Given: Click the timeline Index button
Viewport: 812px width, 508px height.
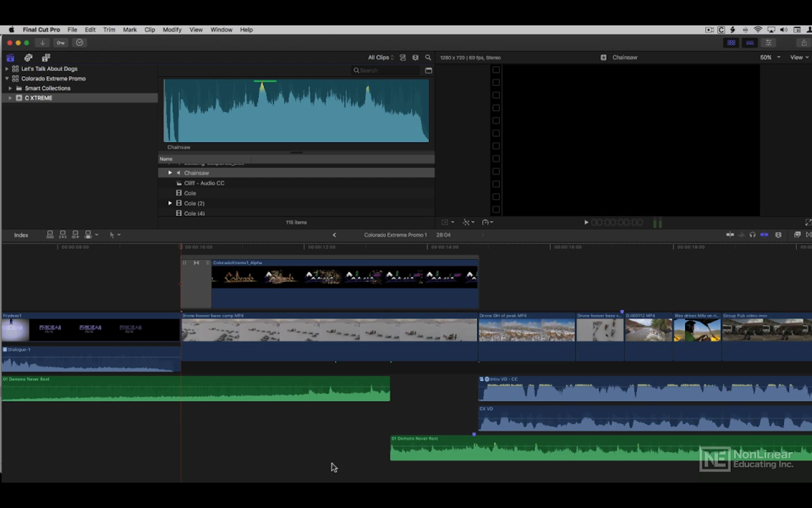Looking at the screenshot, I should (21, 235).
